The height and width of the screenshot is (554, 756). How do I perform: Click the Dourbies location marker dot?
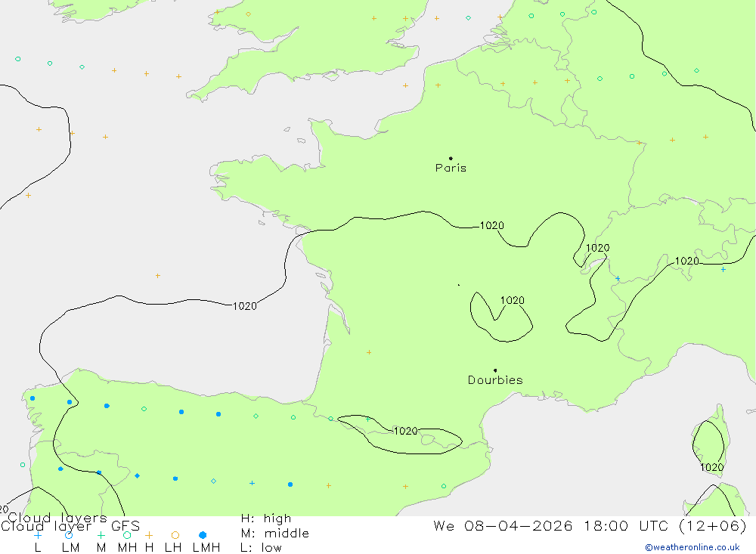click(495, 370)
